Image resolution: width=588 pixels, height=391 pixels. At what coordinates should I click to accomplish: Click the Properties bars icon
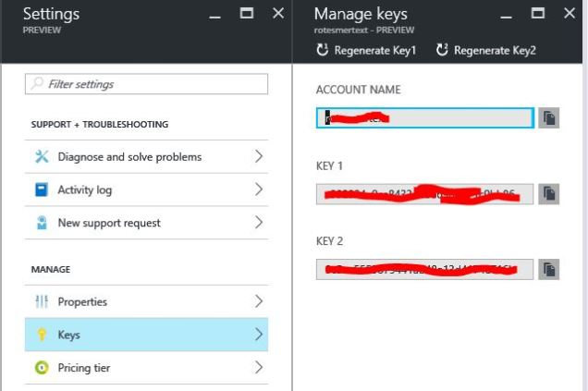[41, 302]
